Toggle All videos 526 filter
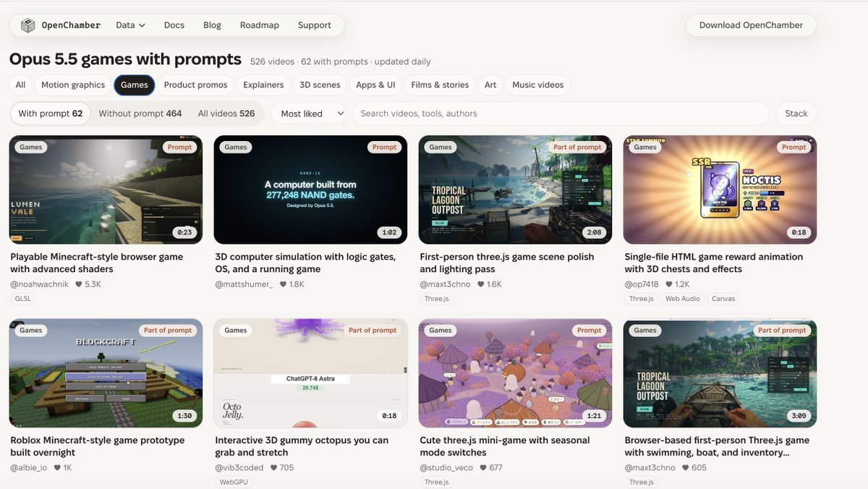 pyautogui.click(x=226, y=114)
